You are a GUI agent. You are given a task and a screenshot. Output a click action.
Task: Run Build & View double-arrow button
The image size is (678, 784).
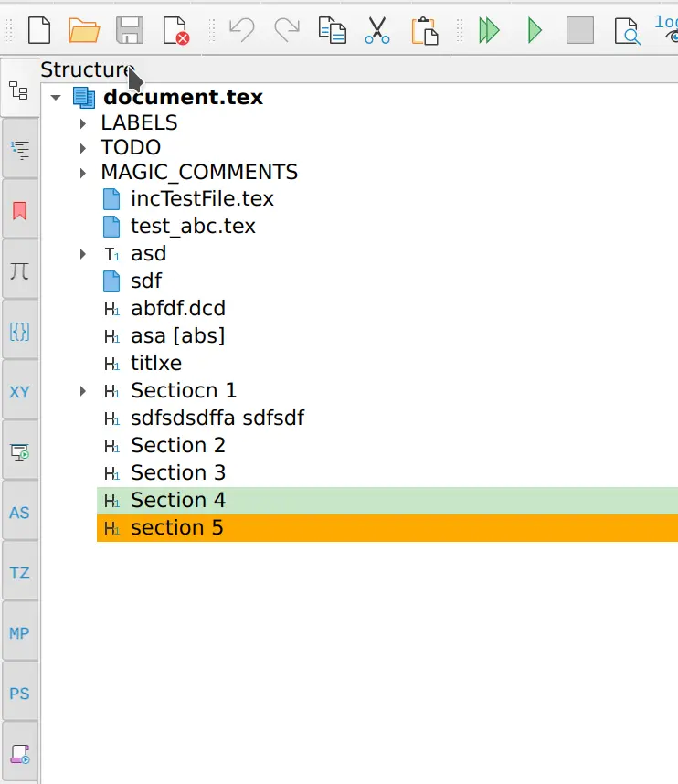point(490,31)
